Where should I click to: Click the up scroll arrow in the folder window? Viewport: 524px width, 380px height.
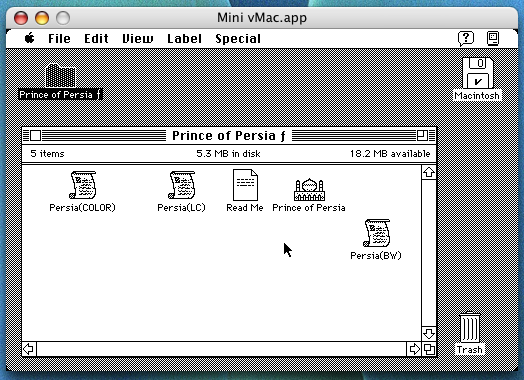click(x=429, y=172)
